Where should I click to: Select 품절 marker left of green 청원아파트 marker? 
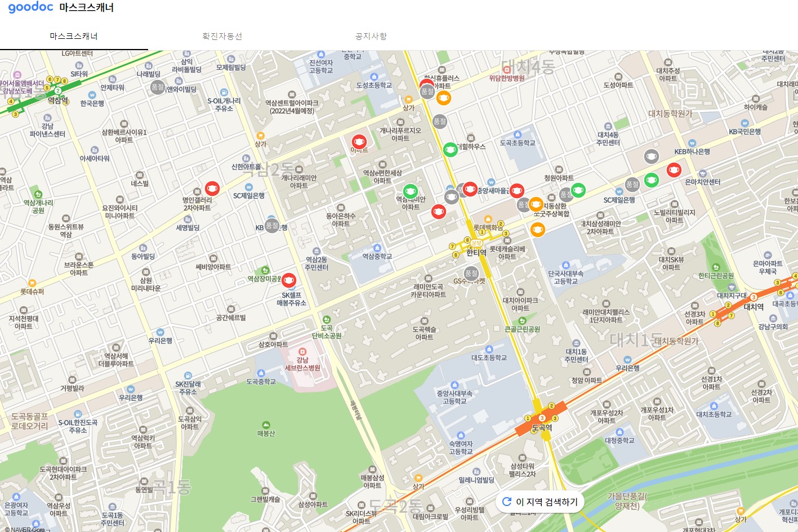coord(565,194)
